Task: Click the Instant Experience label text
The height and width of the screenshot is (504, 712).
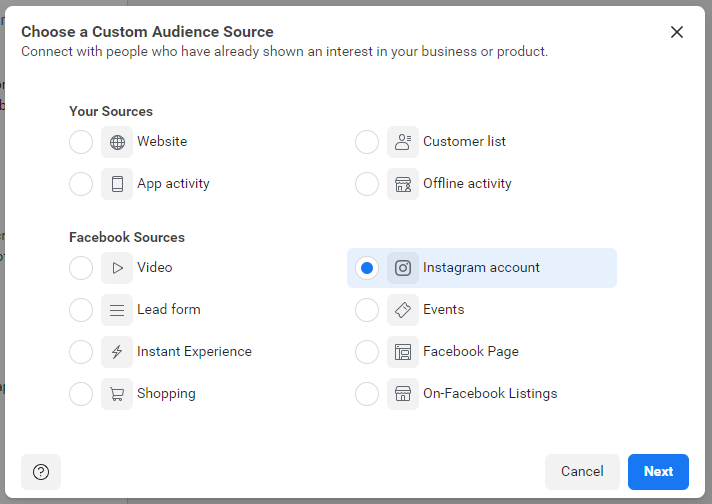Action: 194,351
